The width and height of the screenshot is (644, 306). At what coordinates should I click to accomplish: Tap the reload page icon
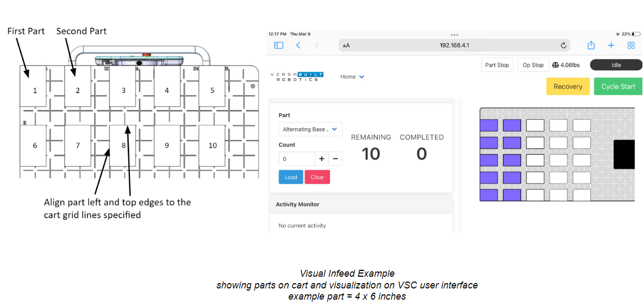tap(564, 45)
